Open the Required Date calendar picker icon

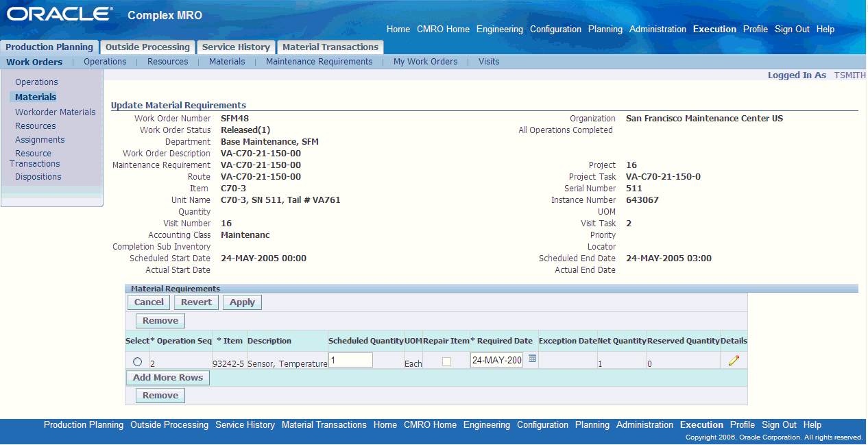pos(533,359)
